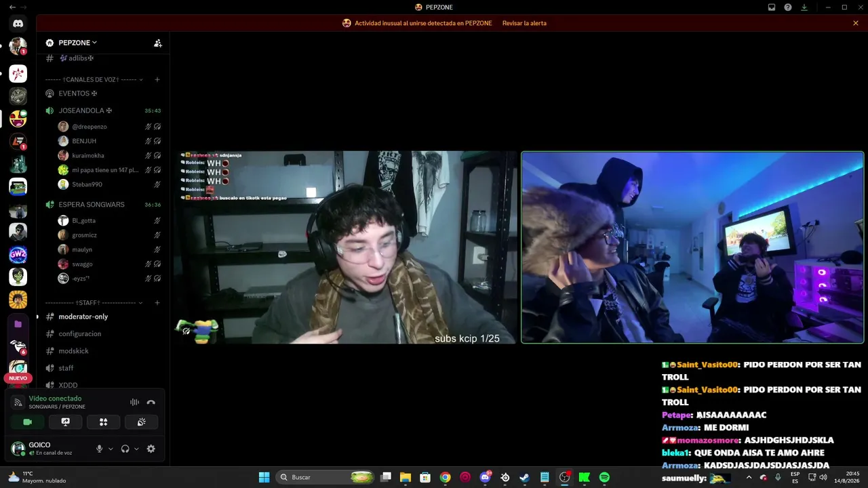Toggle microphone mute

[100, 449]
